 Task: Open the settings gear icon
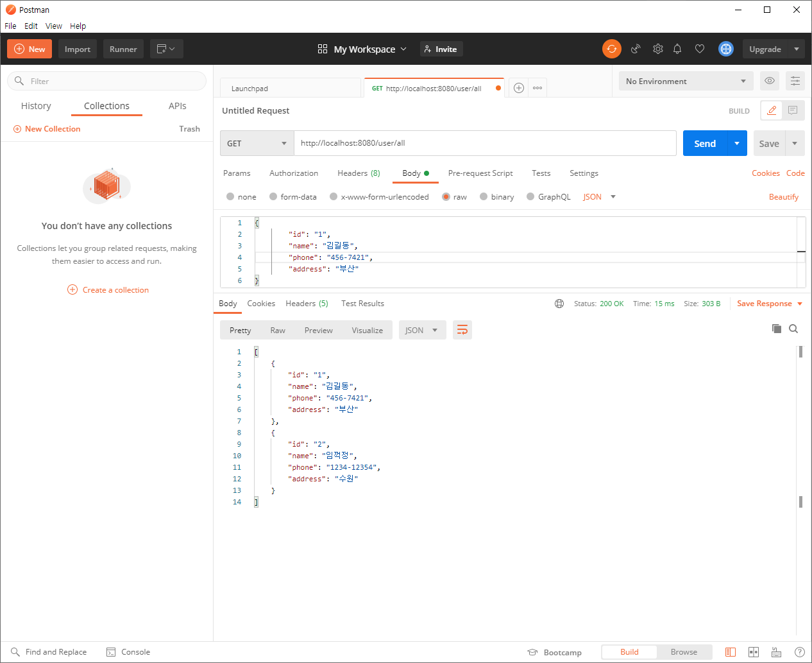click(658, 49)
